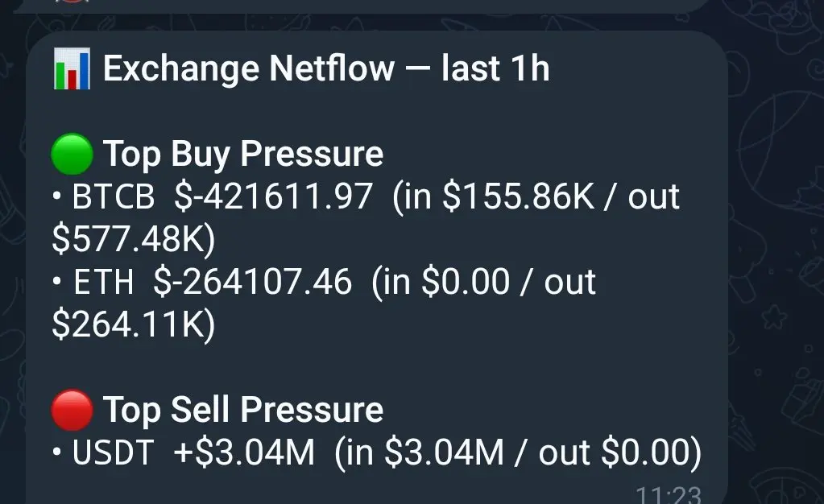
Task: Click the "Exchange Netflow" title text
Action: 249,69
